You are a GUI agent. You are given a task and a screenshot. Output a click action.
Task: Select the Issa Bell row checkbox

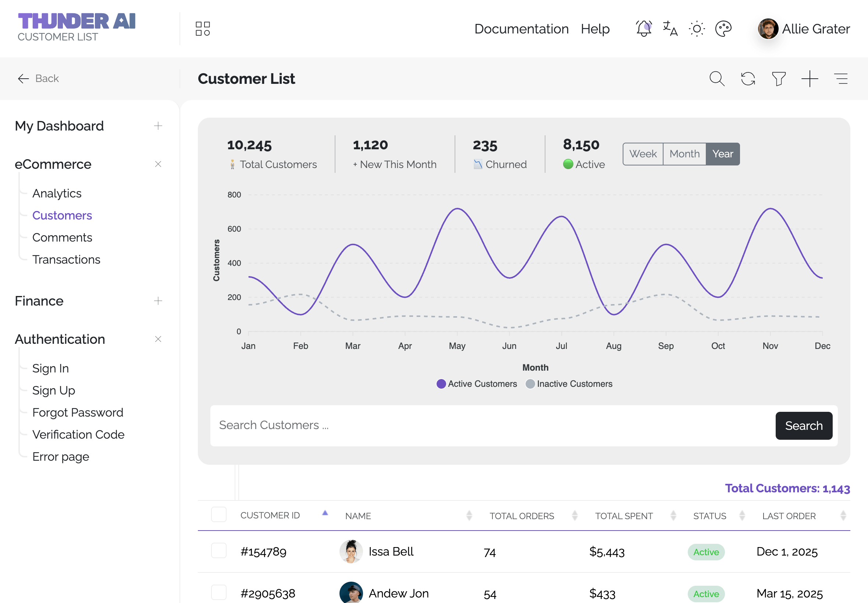218,551
